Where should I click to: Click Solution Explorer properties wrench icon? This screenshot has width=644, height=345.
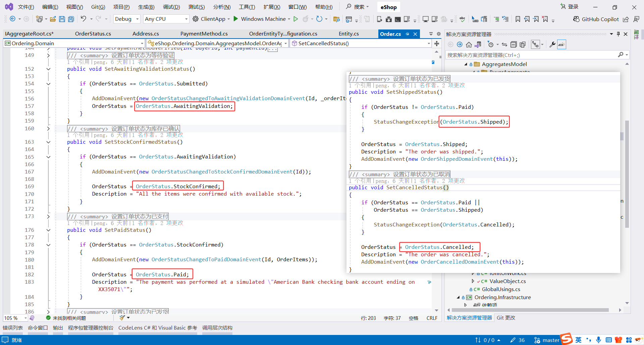[552, 45]
